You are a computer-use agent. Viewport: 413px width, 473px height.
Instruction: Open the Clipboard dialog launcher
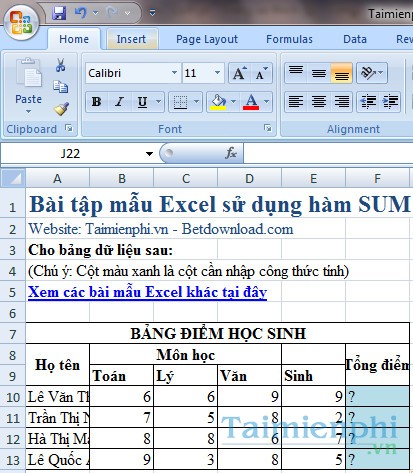click(69, 128)
